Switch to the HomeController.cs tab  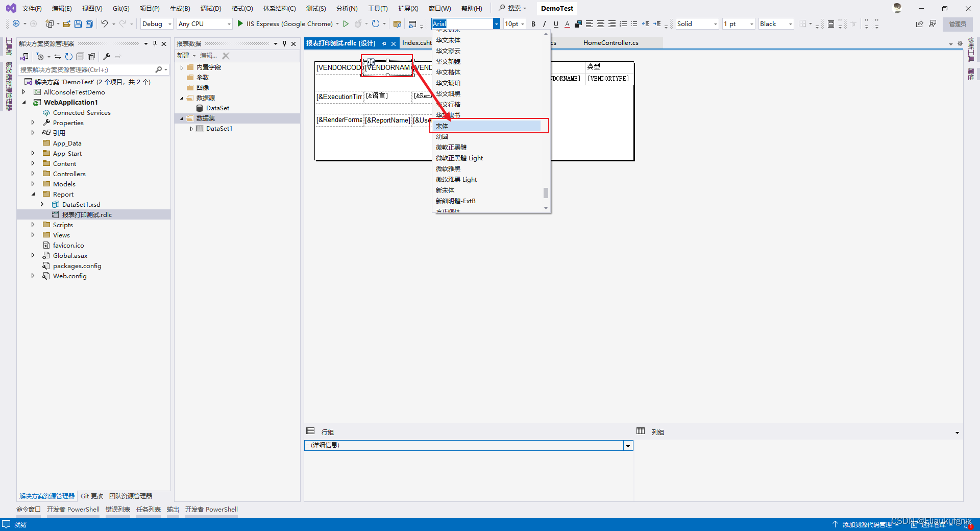click(610, 43)
